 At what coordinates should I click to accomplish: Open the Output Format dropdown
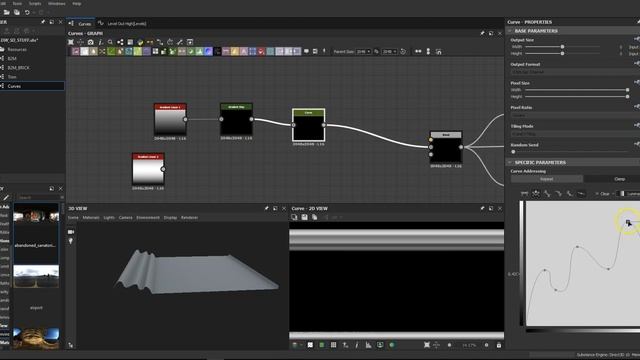coord(575,72)
